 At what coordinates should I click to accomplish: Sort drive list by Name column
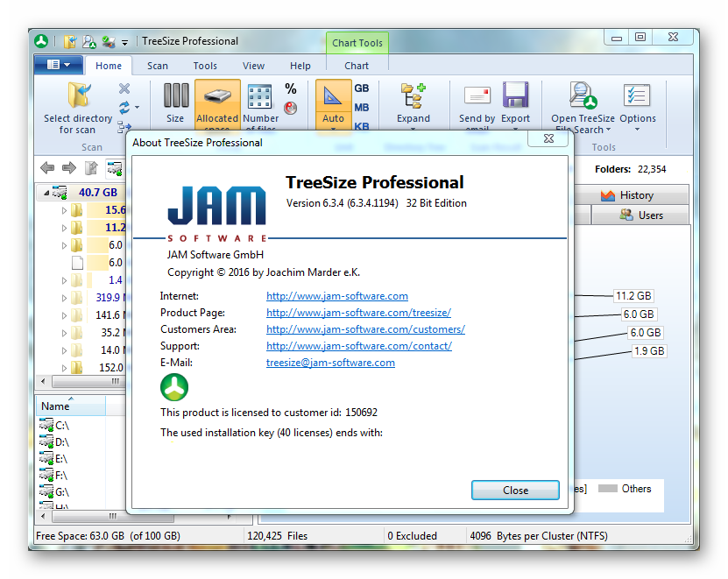pos(71,406)
